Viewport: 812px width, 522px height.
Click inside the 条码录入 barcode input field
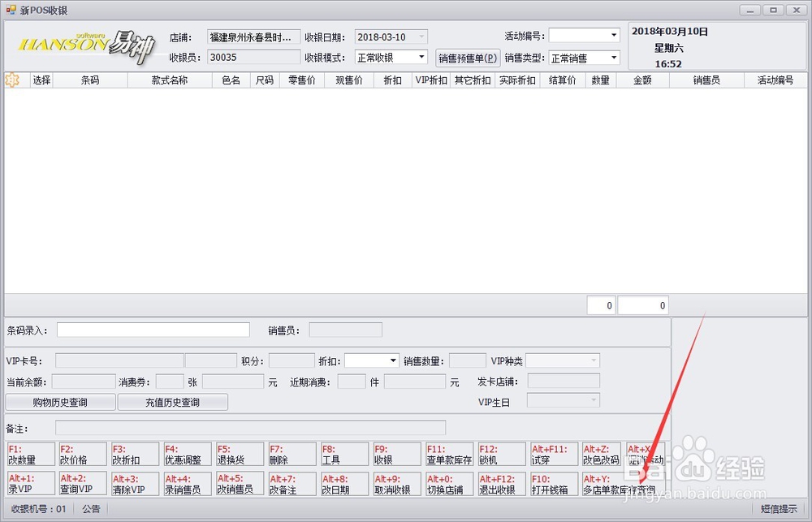click(153, 330)
